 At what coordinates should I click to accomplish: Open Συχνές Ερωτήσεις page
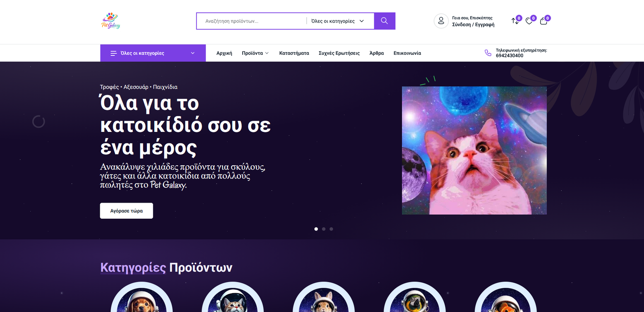339,53
